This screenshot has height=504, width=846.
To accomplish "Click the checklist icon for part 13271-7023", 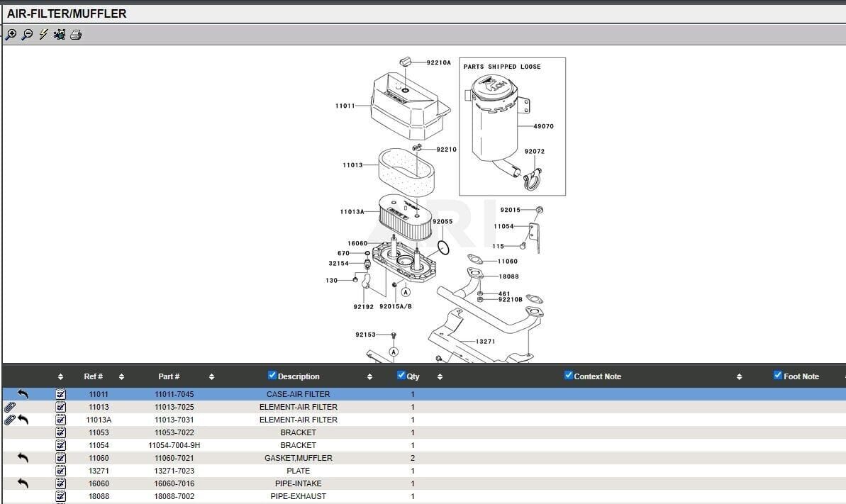I will [60, 471].
